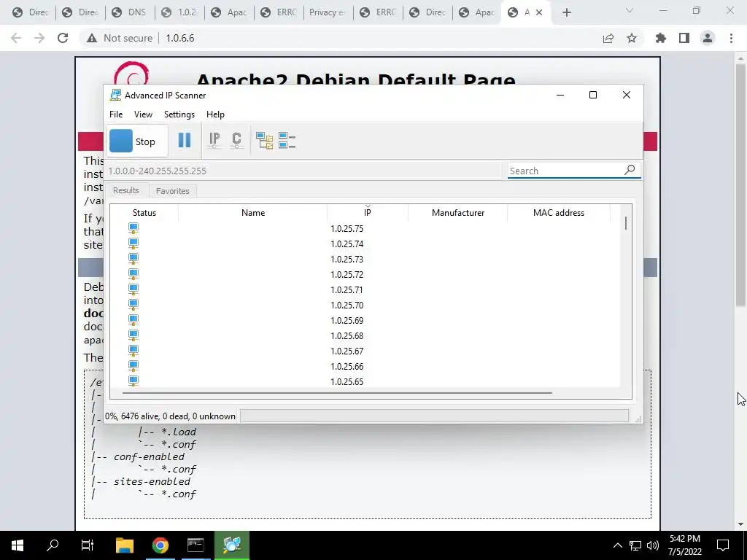Open Task View on the taskbar

[88, 545]
